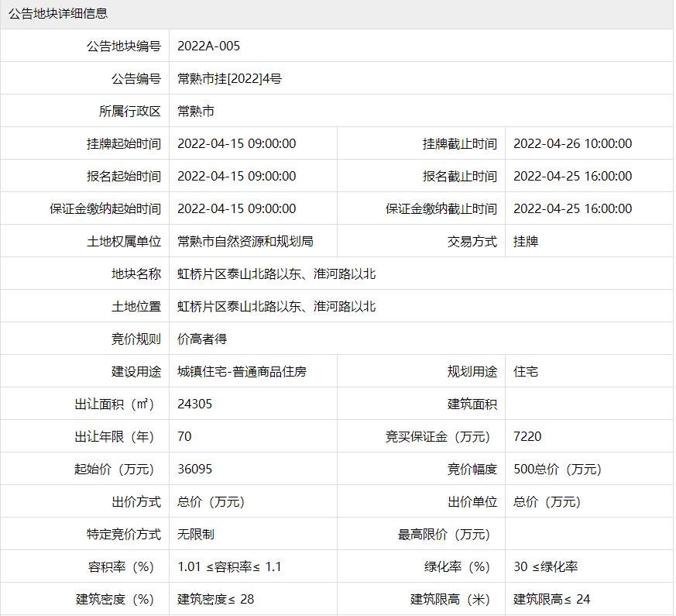
Task: Click the 保证金缴纳起始时间 label
Action: point(105,208)
